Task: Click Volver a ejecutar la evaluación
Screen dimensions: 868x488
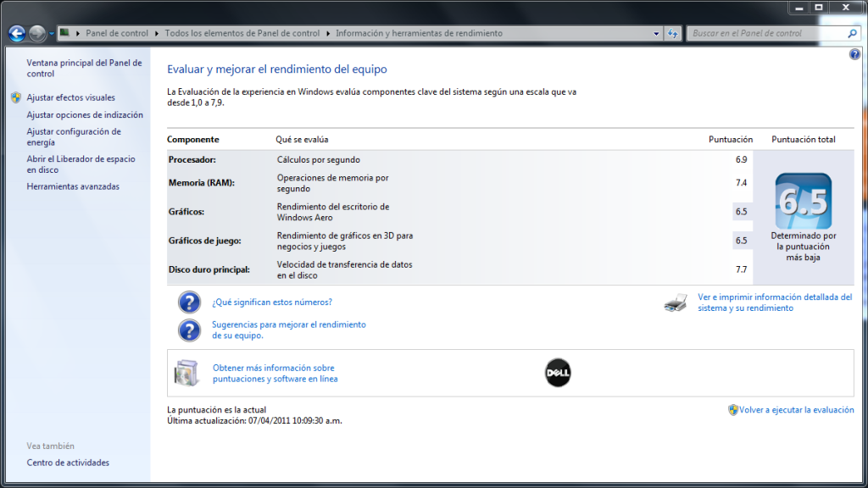Action: pos(797,410)
